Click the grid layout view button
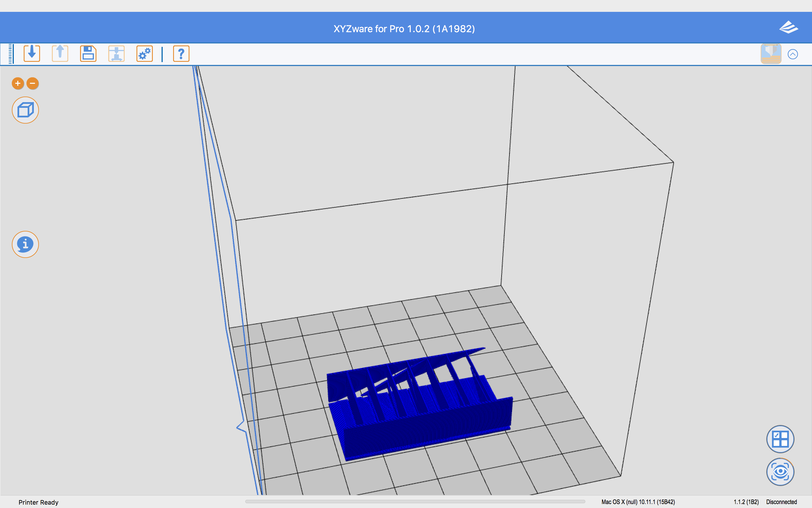Viewport: 812px width, 508px height. pyautogui.click(x=780, y=439)
